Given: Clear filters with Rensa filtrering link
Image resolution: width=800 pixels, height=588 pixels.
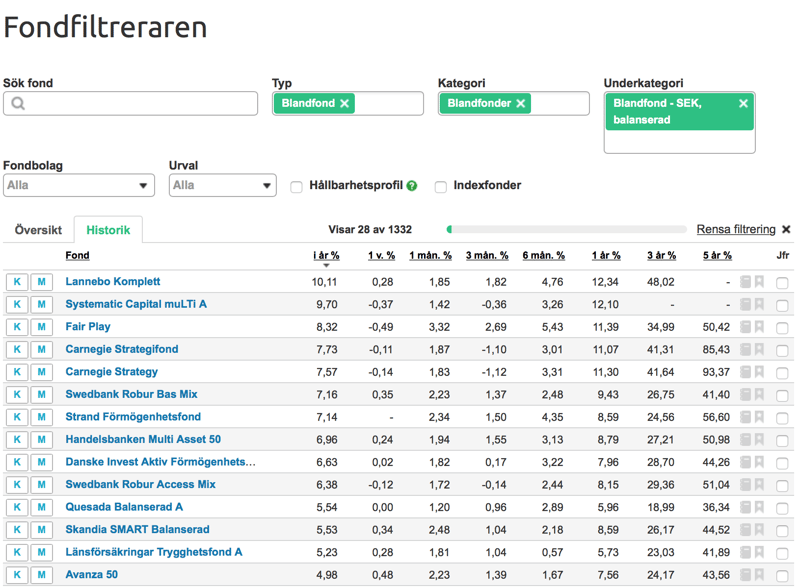Looking at the screenshot, I should [x=736, y=230].
